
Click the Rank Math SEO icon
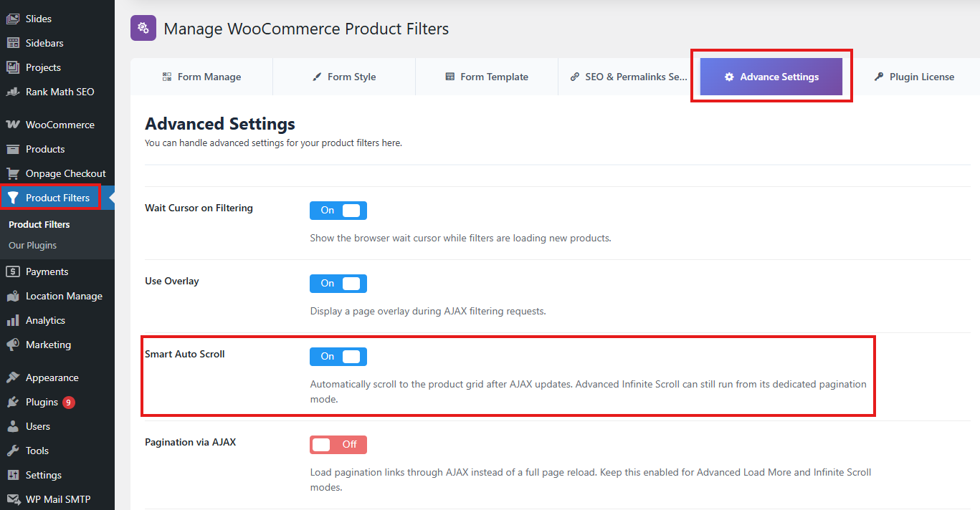[13, 92]
